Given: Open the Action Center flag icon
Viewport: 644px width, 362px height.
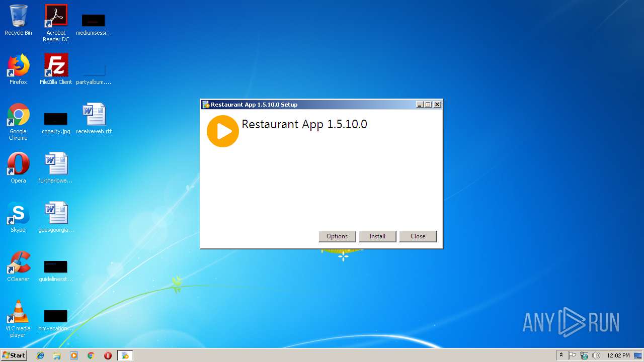Looking at the screenshot, I should 572,355.
